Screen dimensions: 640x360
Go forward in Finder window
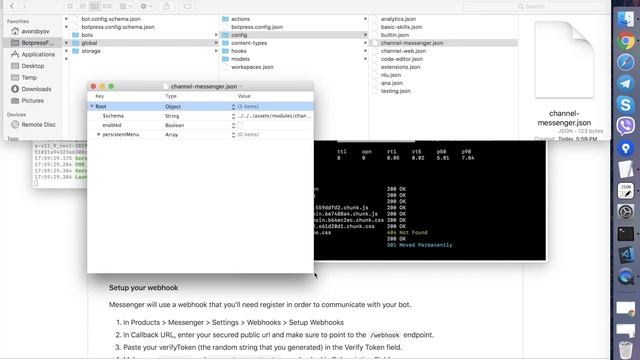click(x=24, y=6)
